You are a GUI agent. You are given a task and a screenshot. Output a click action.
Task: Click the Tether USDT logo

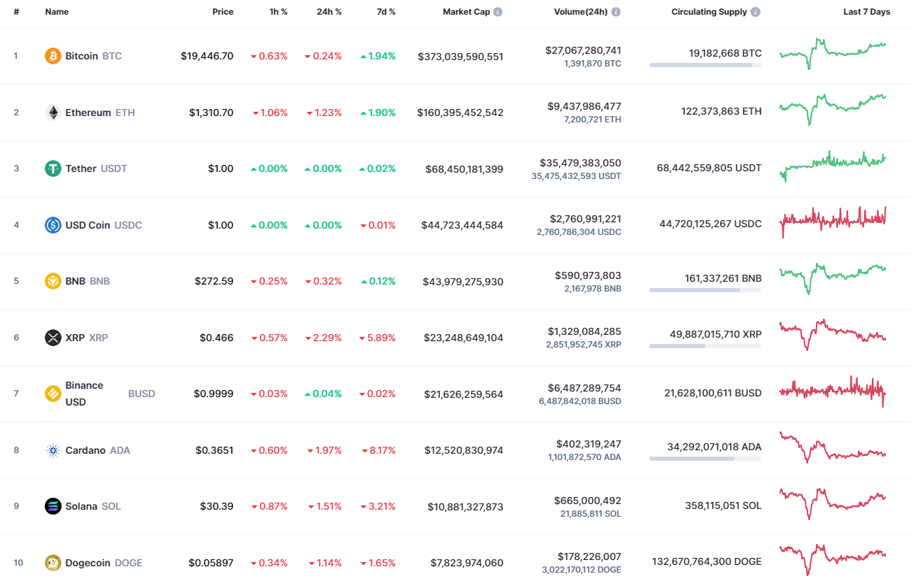click(x=52, y=168)
